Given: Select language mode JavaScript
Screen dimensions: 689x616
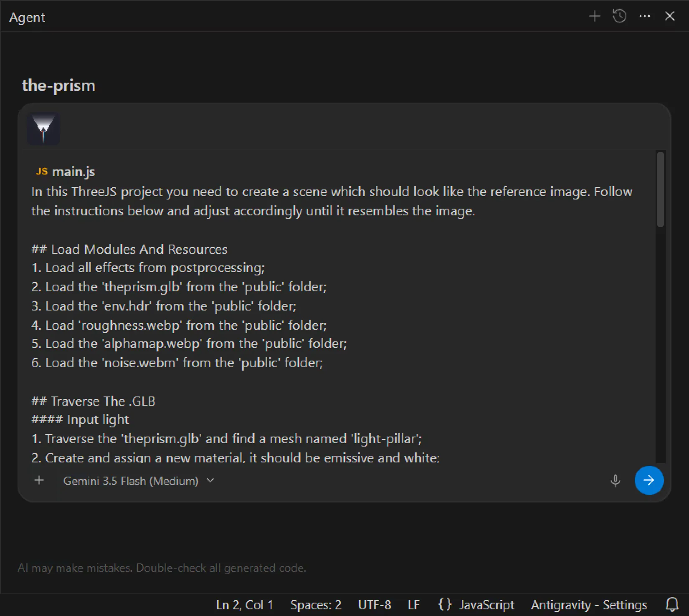Looking at the screenshot, I should [x=487, y=605].
